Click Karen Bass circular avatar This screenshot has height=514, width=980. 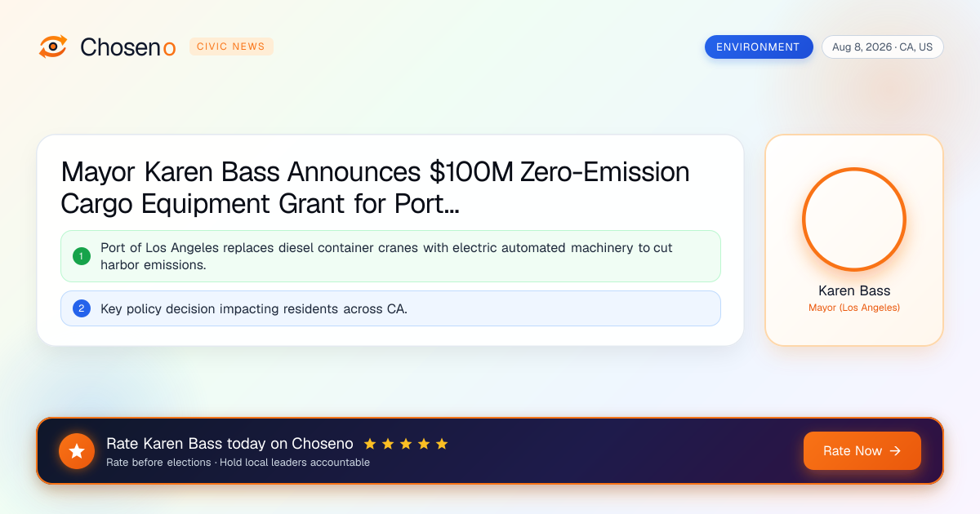854,219
